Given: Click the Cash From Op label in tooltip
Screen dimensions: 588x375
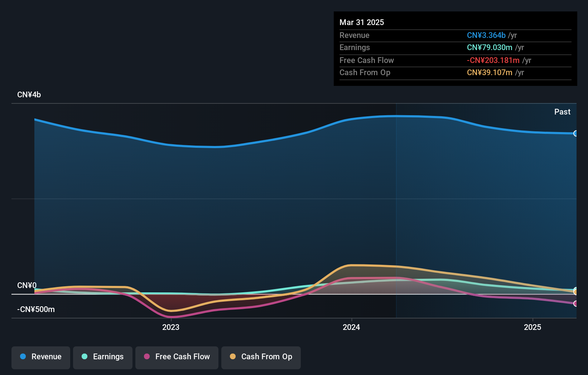Looking at the screenshot, I should 365,72.
